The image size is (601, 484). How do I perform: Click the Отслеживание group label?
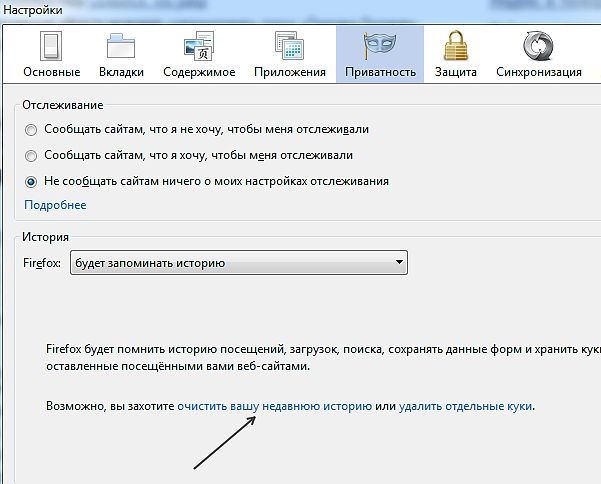[63, 105]
